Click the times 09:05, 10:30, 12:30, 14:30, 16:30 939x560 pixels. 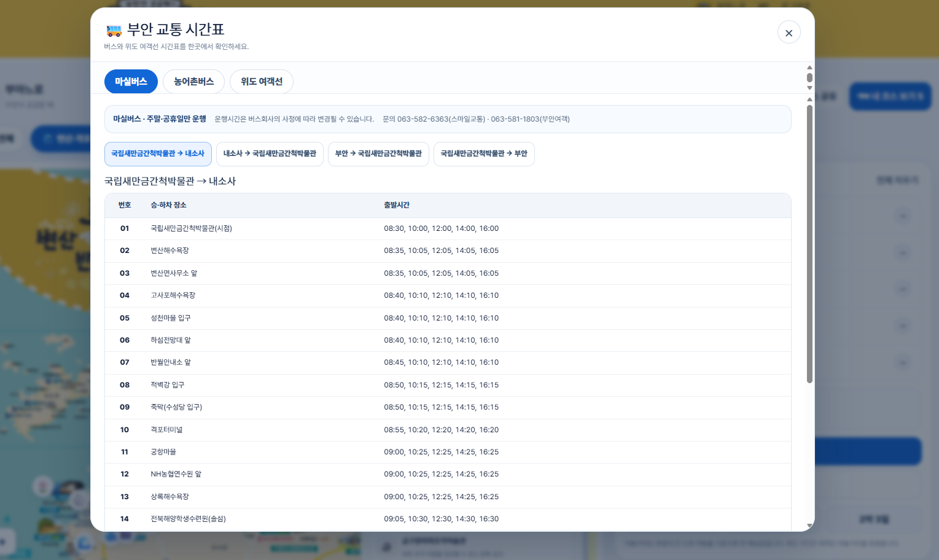pyautogui.click(x=441, y=519)
